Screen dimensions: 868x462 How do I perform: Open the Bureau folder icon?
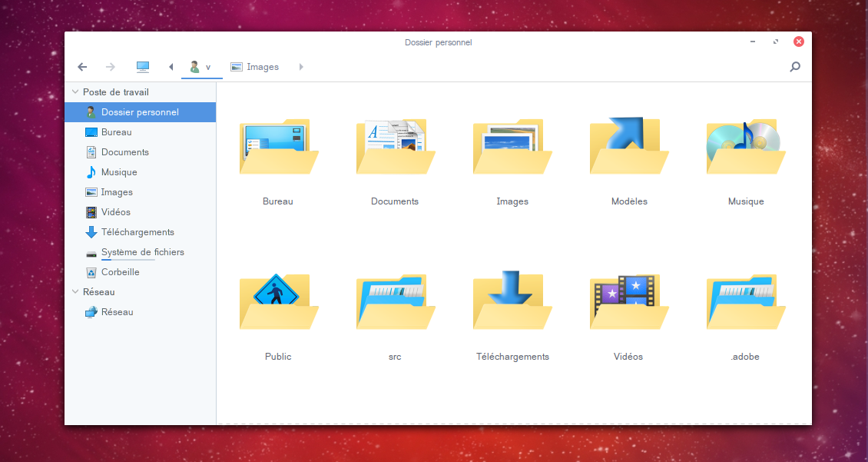click(x=278, y=146)
